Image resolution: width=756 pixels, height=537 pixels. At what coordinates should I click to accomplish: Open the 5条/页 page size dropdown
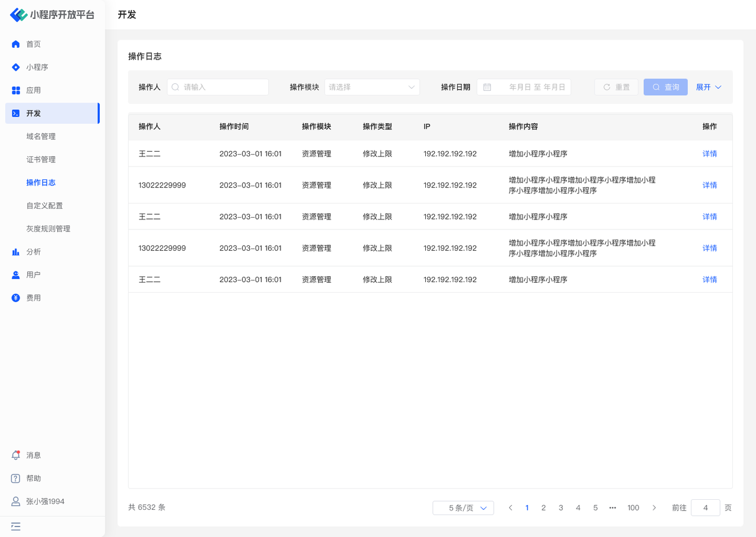[463, 508]
